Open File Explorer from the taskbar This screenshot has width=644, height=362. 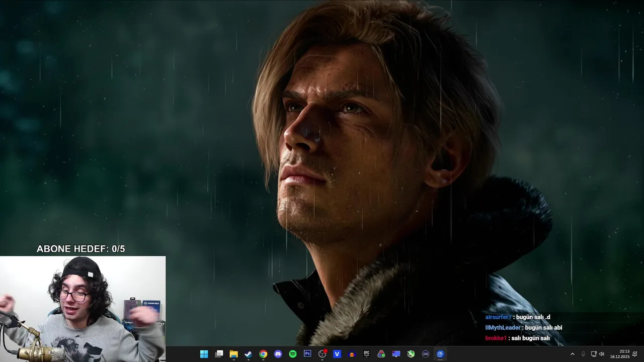click(233, 354)
